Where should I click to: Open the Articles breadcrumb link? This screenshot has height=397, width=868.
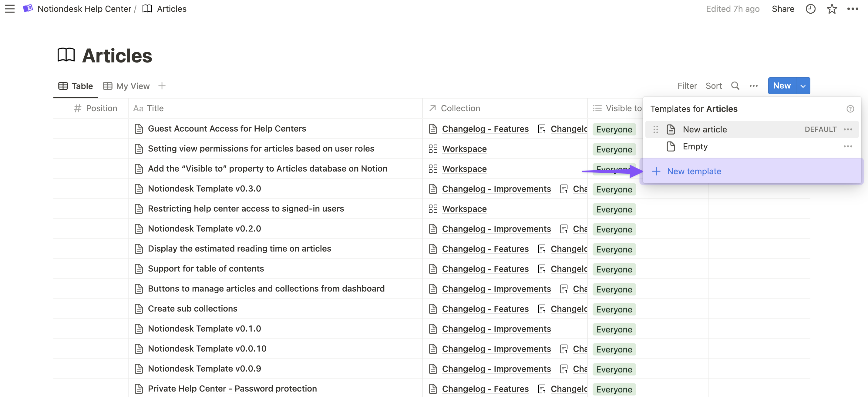tap(172, 9)
